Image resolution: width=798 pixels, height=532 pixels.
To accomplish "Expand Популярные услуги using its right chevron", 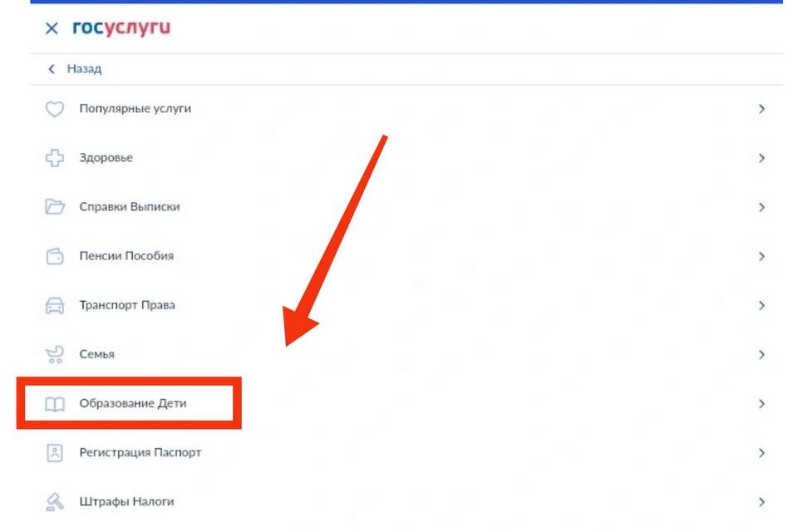I will pyautogui.click(x=761, y=109).
